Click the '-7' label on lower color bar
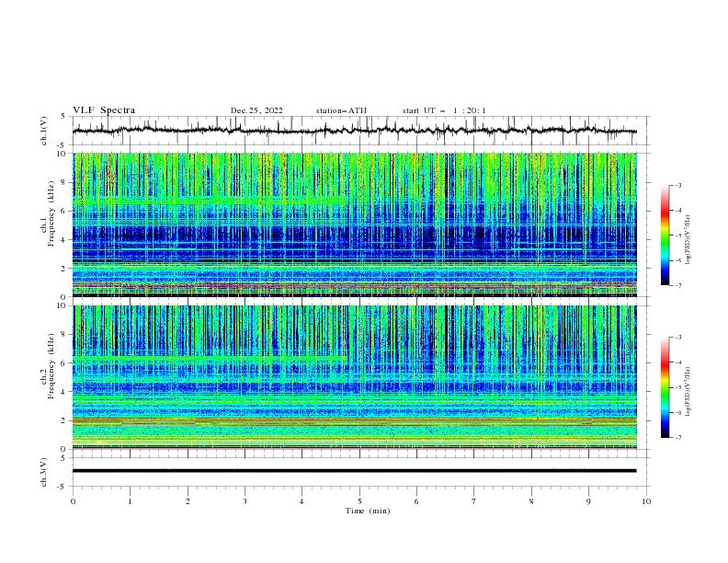This screenshot has width=728, height=563. click(677, 438)
